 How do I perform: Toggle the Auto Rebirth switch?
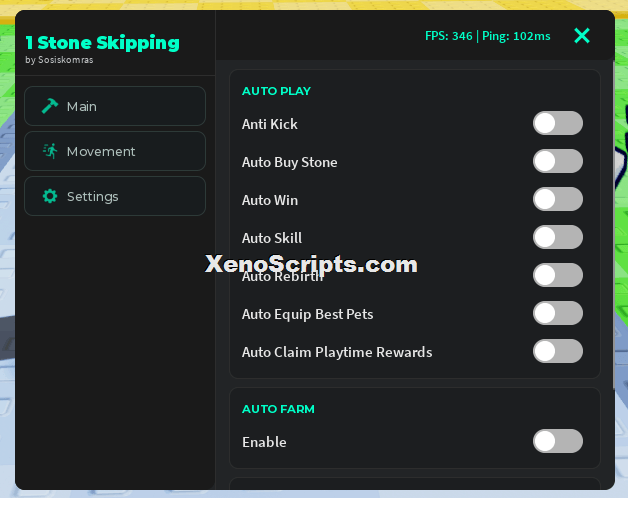tap(558, 275)
